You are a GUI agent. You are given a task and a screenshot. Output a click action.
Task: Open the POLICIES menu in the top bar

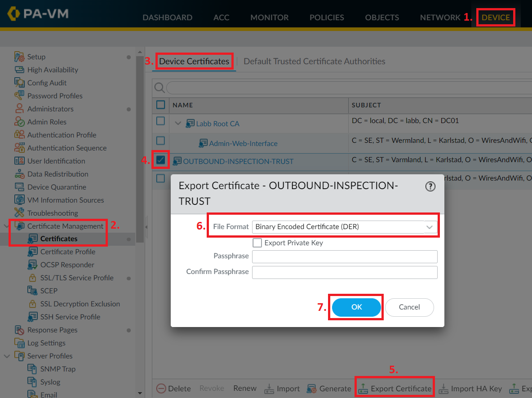[x=327, y=18]
